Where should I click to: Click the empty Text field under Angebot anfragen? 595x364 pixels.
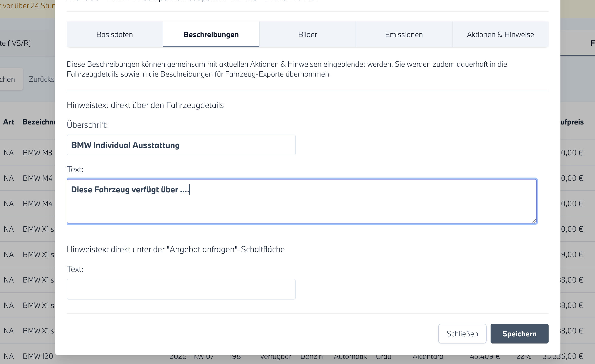pyautogui.click(x=181, y=289)
